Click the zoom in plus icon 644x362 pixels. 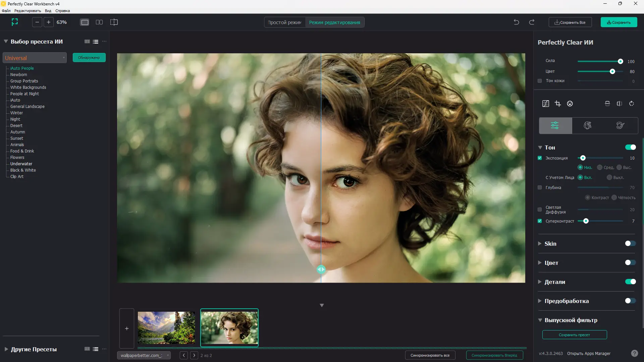click(49, 22)
